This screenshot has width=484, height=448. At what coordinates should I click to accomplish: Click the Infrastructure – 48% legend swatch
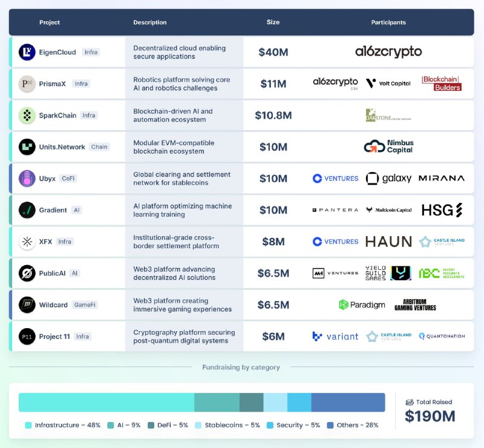pos(28,425)
